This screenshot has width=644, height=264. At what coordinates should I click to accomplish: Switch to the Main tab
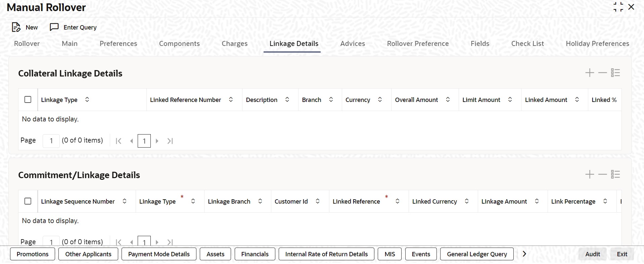[70, 44]
